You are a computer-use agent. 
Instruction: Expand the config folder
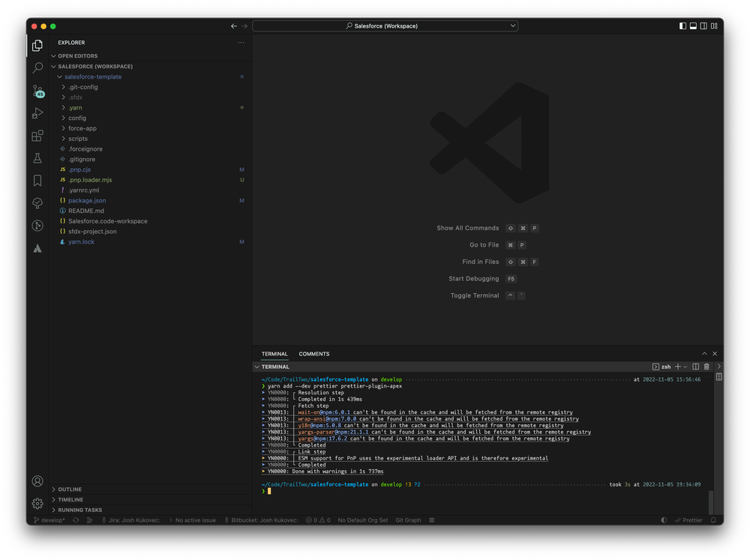[x=151, y=118]
